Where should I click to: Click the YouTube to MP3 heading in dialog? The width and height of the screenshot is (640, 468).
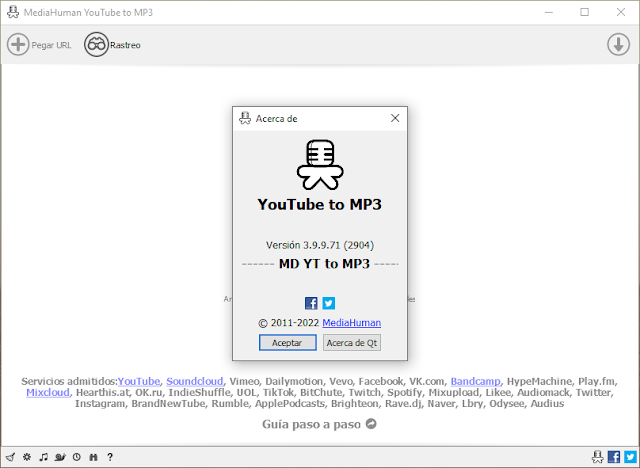pyautogui.click(x=320, y=204)
